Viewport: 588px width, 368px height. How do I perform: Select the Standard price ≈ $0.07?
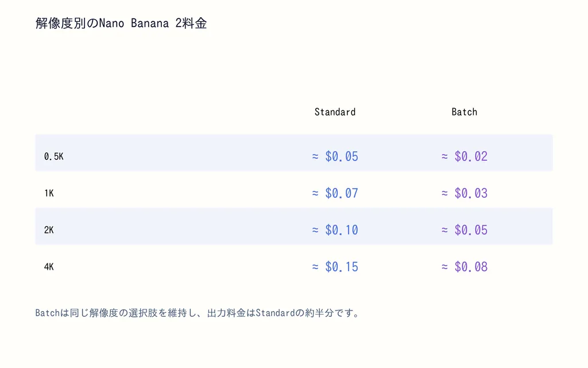(335, 193)
